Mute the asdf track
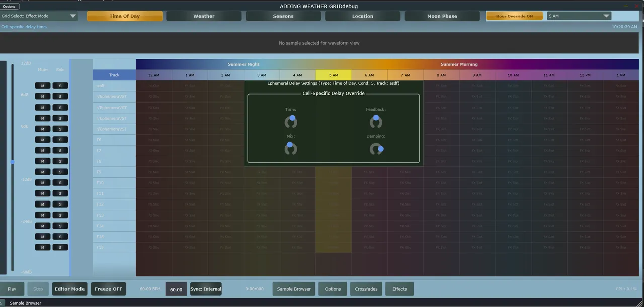 pos(42,86)
